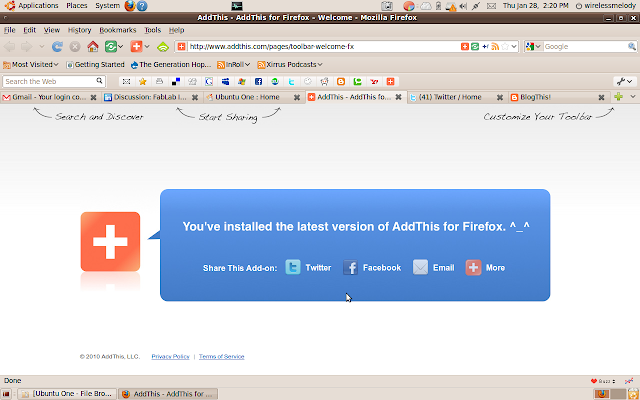Open wrench customize toolbar dropdown
Viewport: 640px width, 400px height.
(x=625, y=82)
